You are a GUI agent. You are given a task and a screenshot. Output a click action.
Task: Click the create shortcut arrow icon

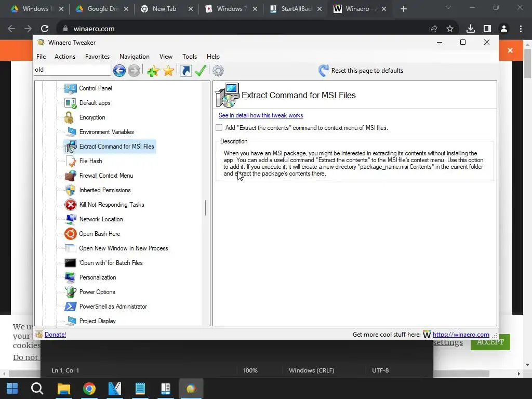(x=185, y=71)
